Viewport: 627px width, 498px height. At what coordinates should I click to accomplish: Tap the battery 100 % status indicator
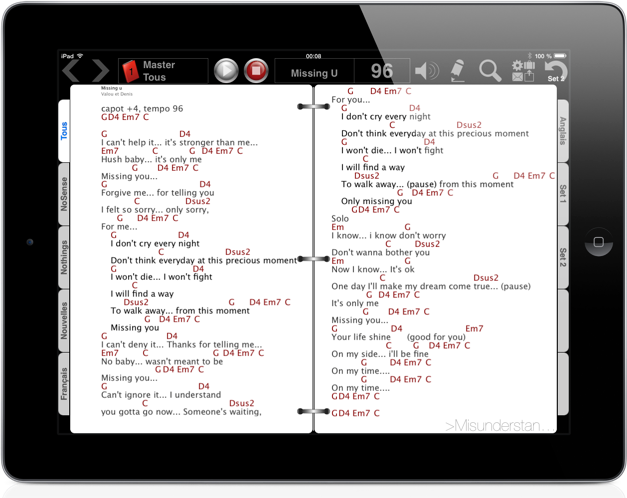pos(551,56)
